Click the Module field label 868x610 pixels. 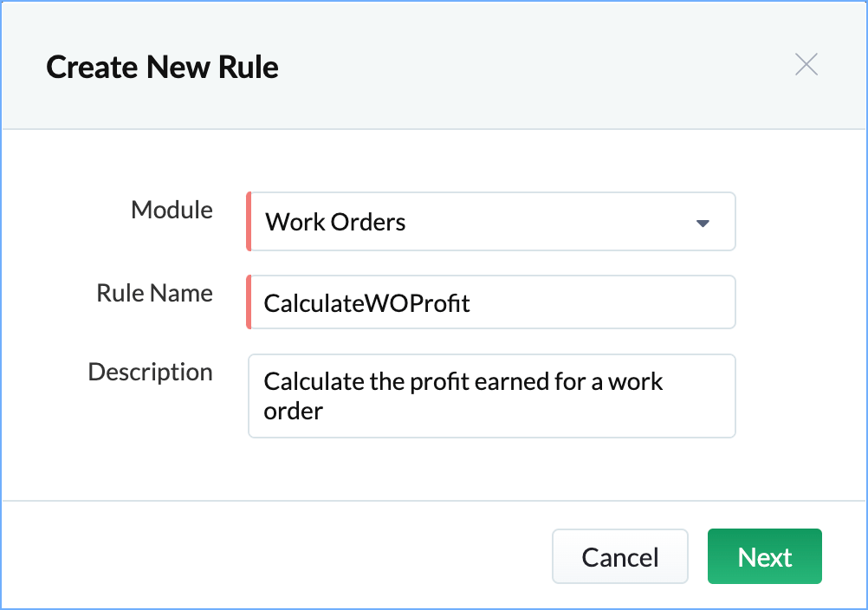[x=172, y=210]
